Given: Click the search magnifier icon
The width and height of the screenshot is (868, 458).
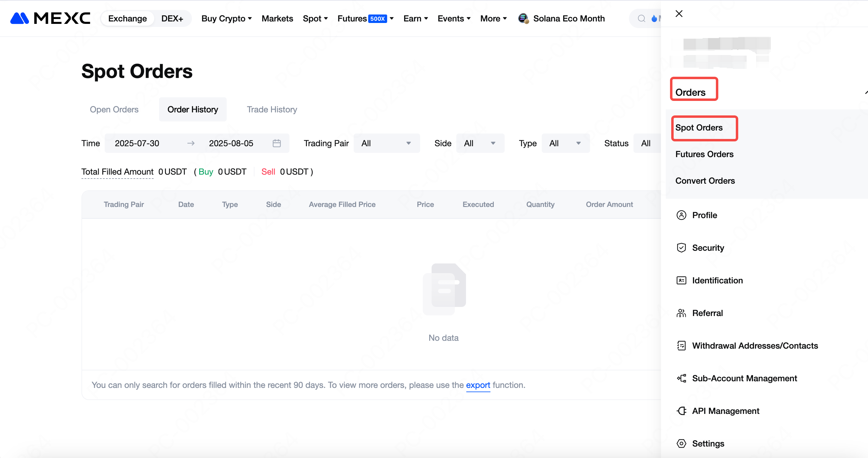Looking at the screenshot, I should coord(642,18).
